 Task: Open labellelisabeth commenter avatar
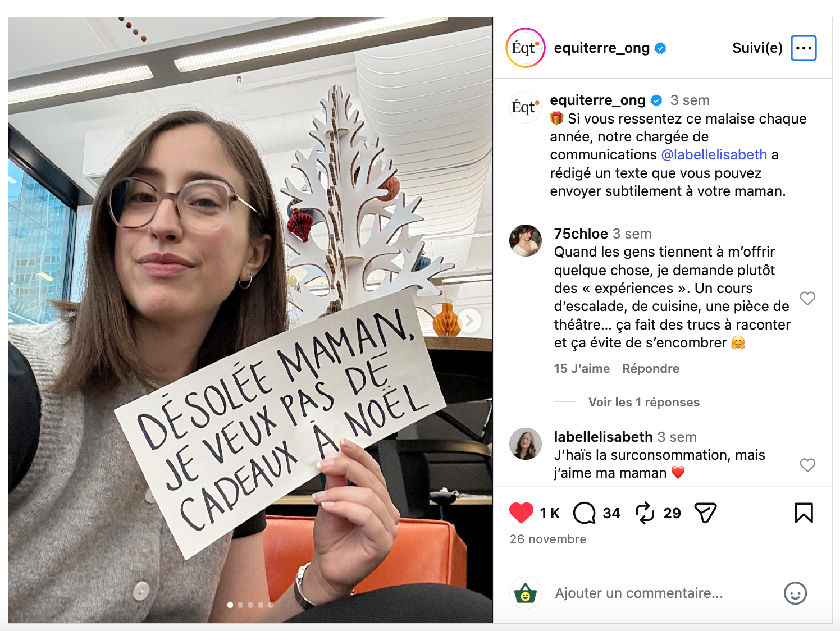[x=526, y=444]
